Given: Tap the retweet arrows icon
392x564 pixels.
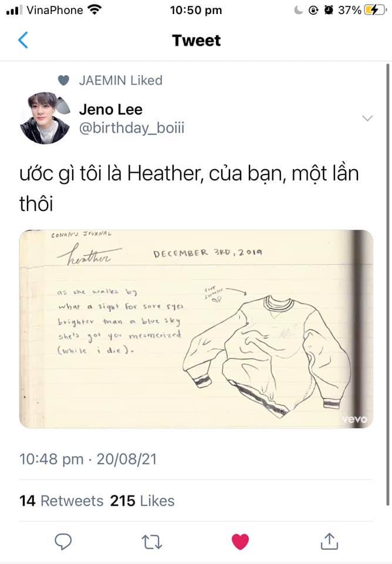Looking at the screenshot, I should [x=151, y=542].
